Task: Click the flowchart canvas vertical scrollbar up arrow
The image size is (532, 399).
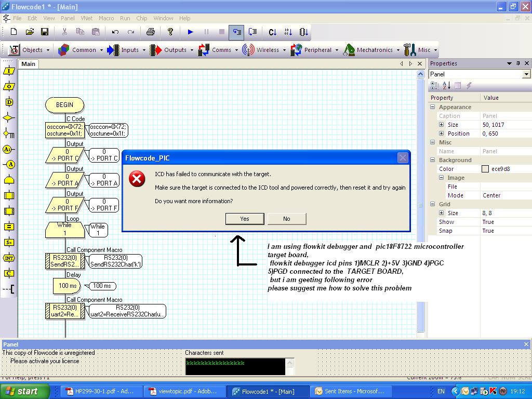Action: [x=420, y=74]
